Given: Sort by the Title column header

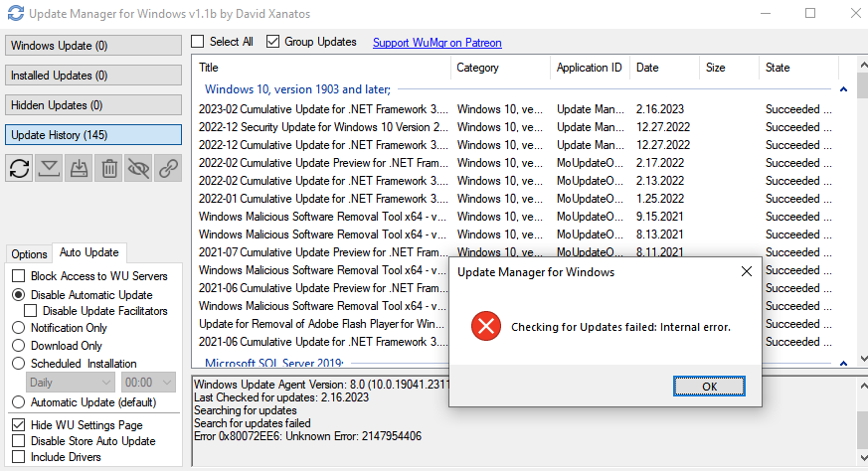Looking at the screenshot, I should 322,68.
